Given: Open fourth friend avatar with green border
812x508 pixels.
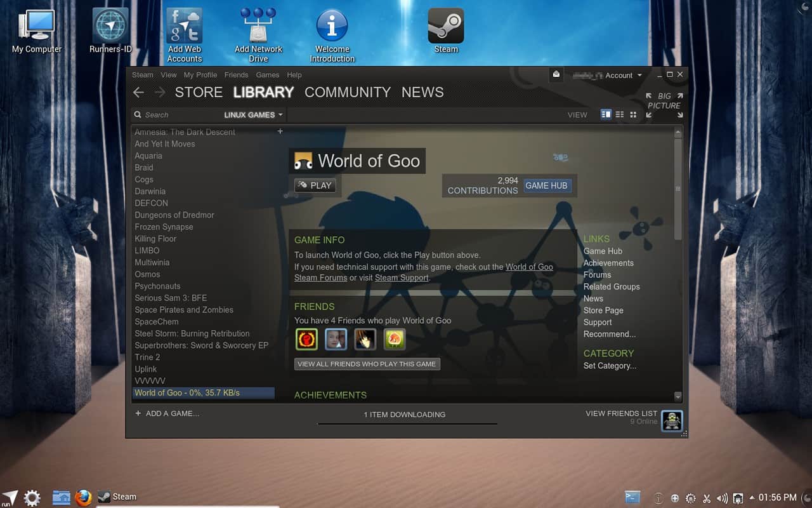Looking at the screenshot, I should 395,340.
